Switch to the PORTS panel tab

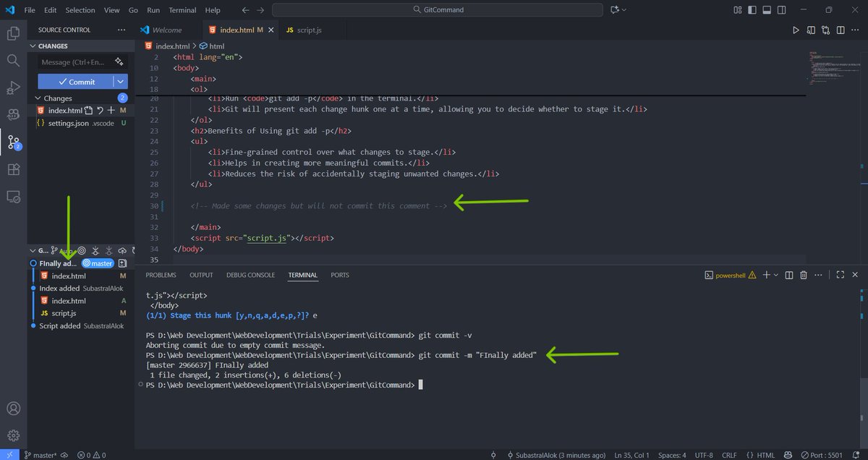click(340, 276)
